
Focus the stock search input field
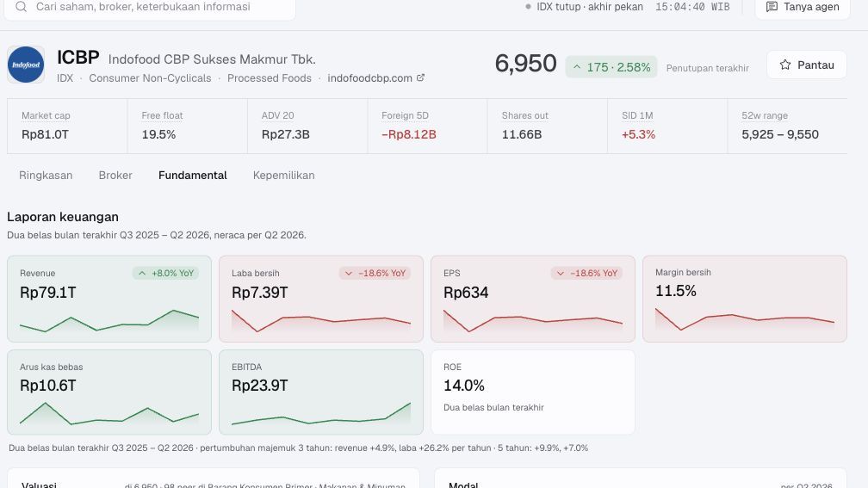click(150, 7)
